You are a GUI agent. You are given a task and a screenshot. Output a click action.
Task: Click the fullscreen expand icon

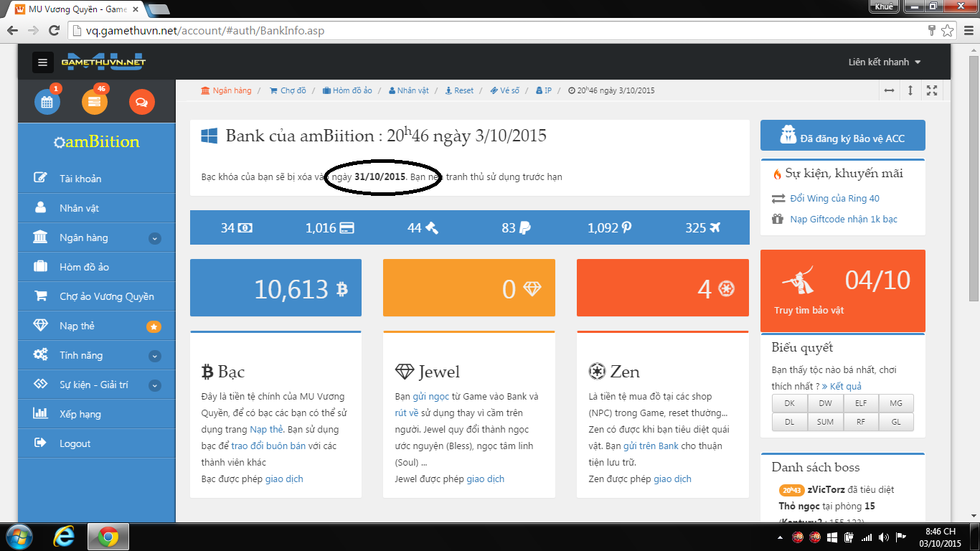(x=932, y=90)
